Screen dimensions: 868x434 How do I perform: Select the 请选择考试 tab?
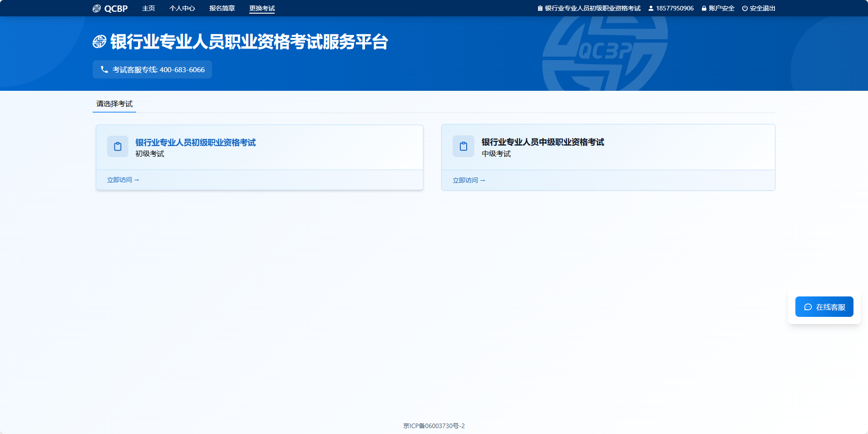coord(114,104)
